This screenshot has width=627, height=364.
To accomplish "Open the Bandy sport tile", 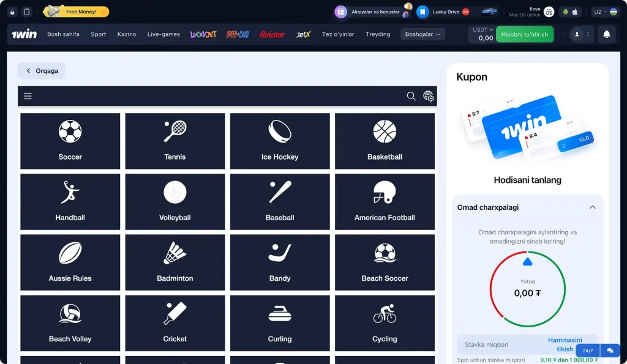I will 280,262.
